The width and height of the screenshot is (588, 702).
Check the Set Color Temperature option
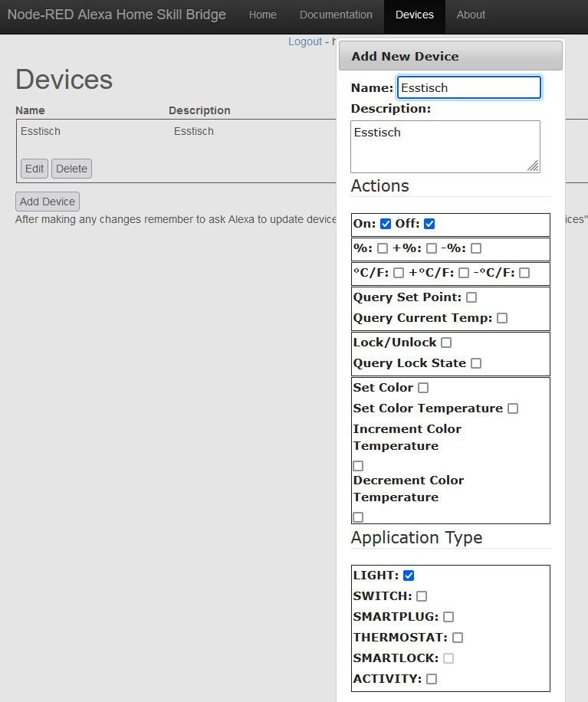tap(513, 408)
